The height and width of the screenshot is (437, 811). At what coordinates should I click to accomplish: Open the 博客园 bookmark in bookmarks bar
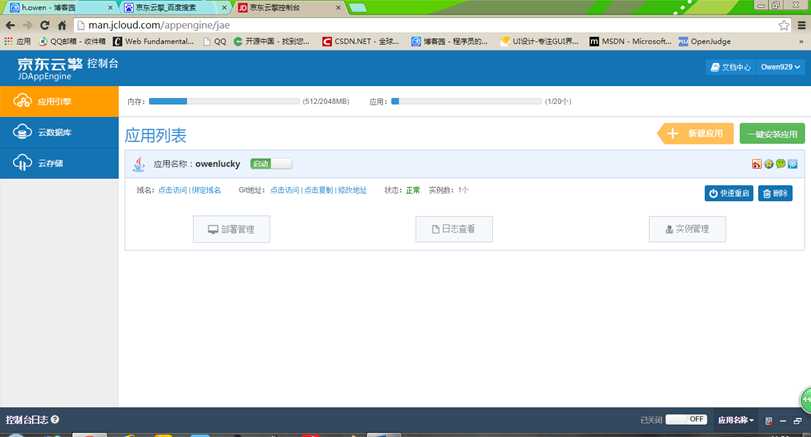point(449,41)
